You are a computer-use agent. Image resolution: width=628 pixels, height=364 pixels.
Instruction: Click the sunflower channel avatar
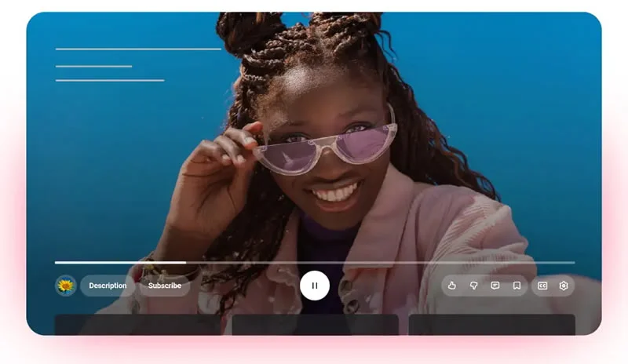pos(65,286)
